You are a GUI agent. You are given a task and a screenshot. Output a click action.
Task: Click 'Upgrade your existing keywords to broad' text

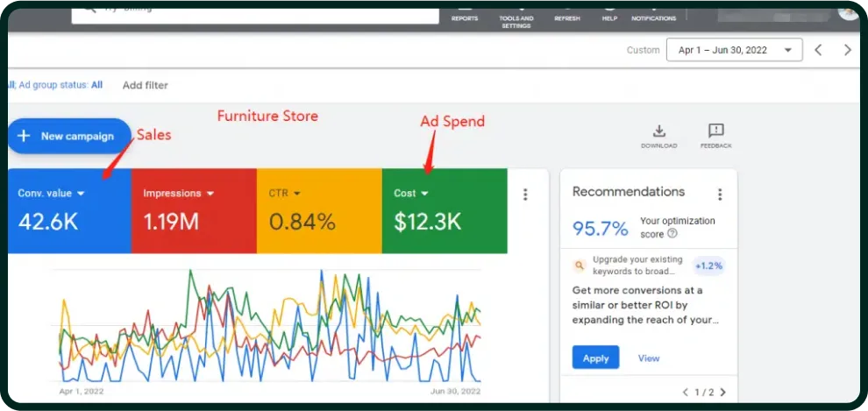tap(637, 266)
